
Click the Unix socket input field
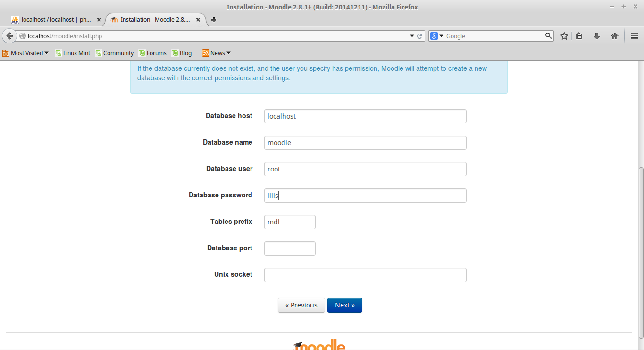click(x=365, y=274)
